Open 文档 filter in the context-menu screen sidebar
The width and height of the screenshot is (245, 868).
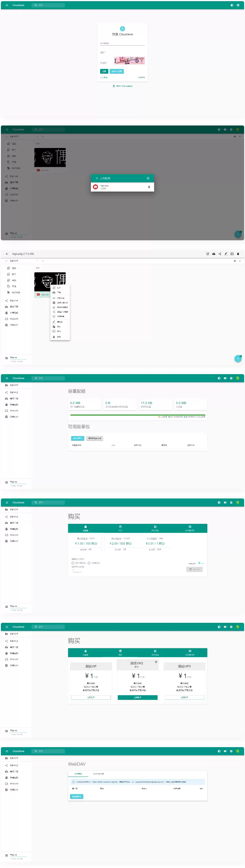(x=14, y=286)
